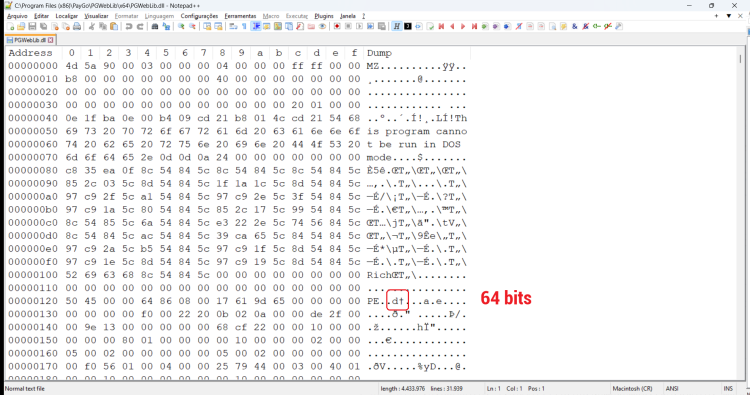
Task: Click the vertical scrollbar of the hex view
Action: [740, 213]
